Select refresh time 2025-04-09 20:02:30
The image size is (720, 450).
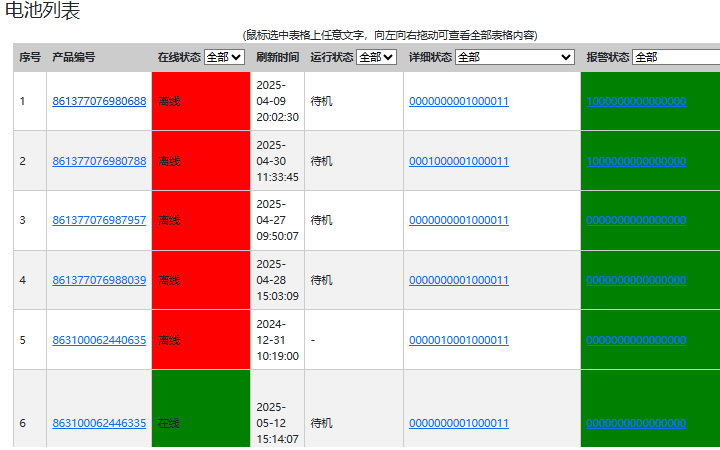pos(277,101)
